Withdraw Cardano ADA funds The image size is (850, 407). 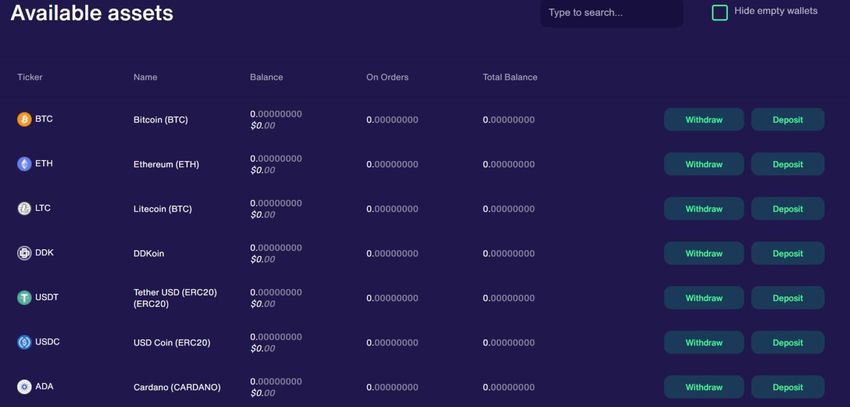[704, 387]
